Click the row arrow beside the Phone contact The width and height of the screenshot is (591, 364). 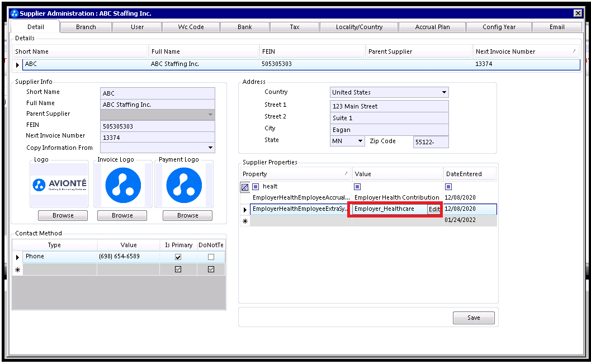(x=17, y=257)
